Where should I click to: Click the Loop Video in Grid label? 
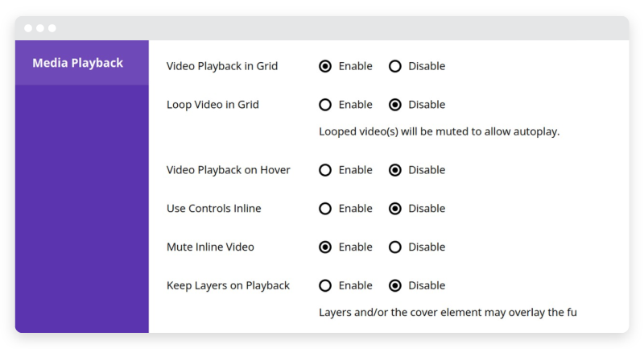pyautogui.click(x=213, y=105)
